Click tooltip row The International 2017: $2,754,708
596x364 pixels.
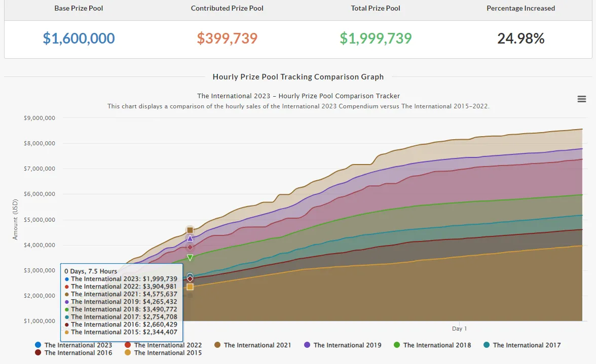(x=121, y=317)
